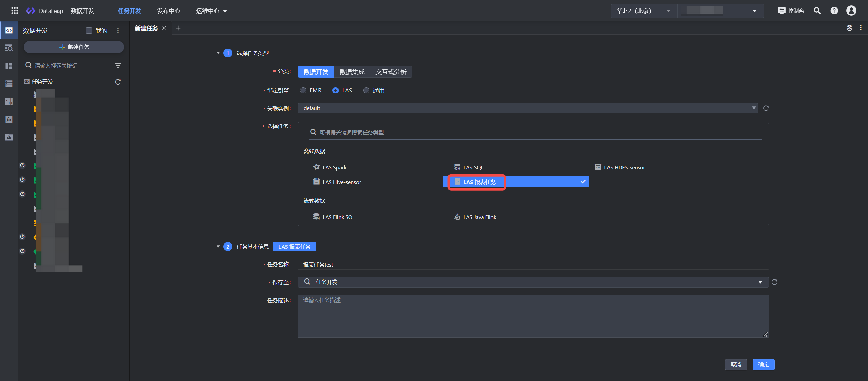The image size is (868, 381).
Task: Select the LAS Spark task type
Action: (x=329, y=167)
